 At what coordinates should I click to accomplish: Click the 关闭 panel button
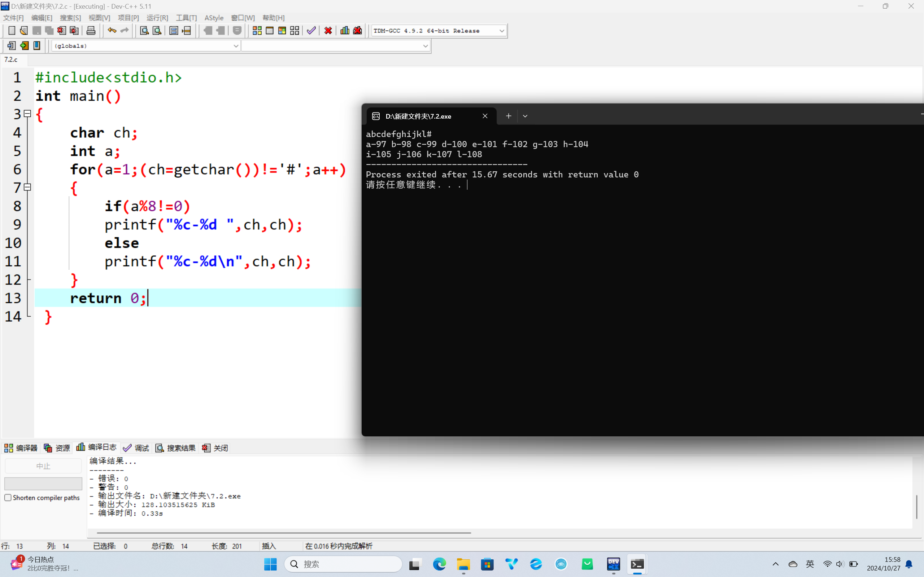[x=215, y=448]
